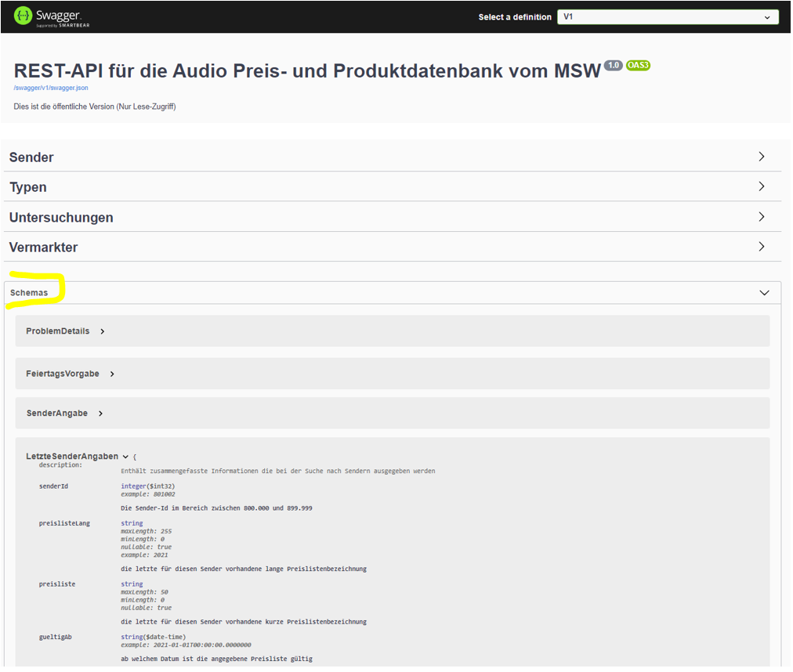Viewport: 793px width, 672px height.
Task: Select the Vermarkter tag heading
Action: point(44,247)
